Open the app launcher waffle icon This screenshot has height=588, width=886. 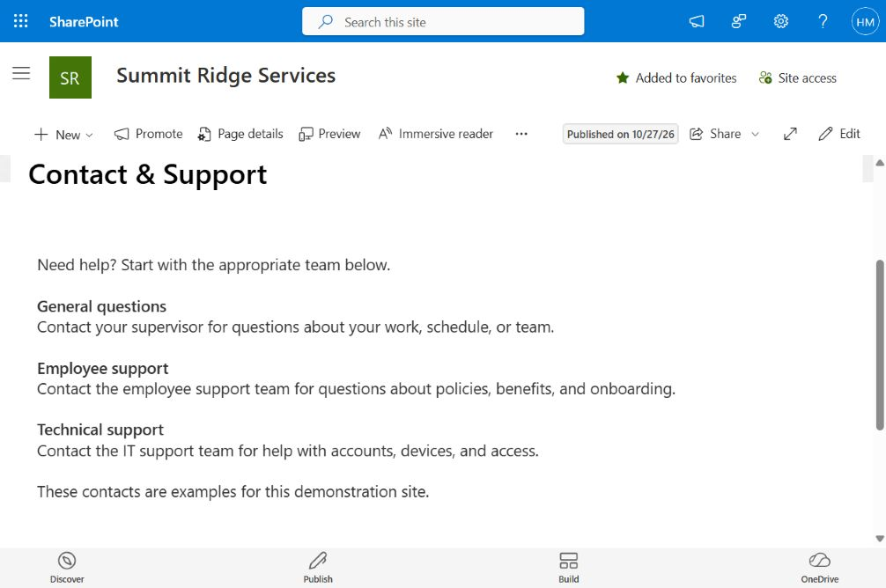(x=21, y=21)
